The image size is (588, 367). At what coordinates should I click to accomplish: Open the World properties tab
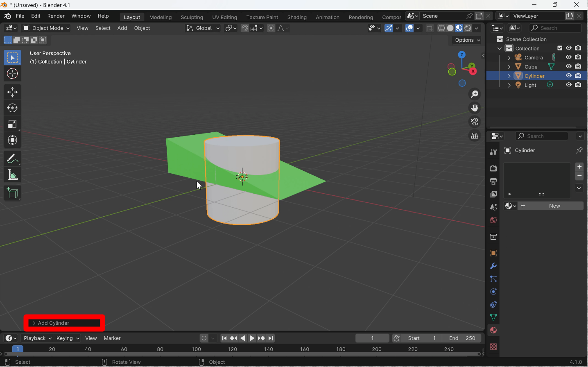[493, 220]
